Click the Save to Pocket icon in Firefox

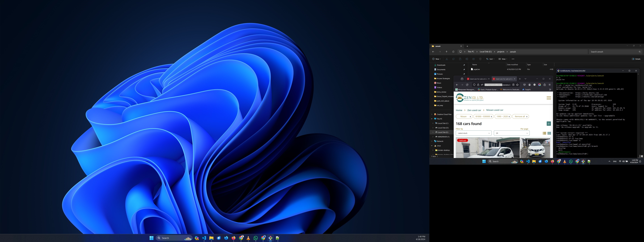click(524, 85)
